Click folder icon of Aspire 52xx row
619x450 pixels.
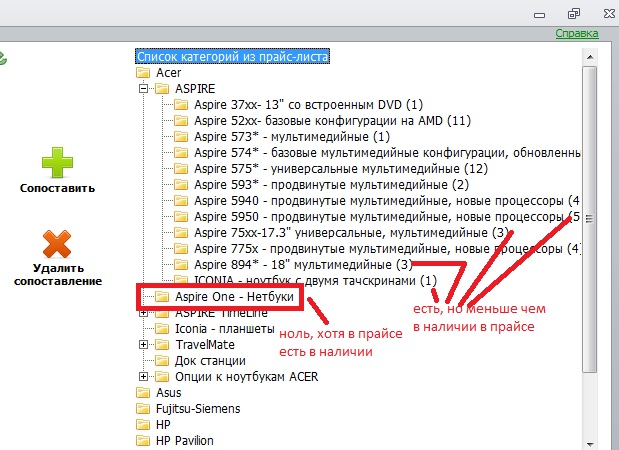coord(181,120)
